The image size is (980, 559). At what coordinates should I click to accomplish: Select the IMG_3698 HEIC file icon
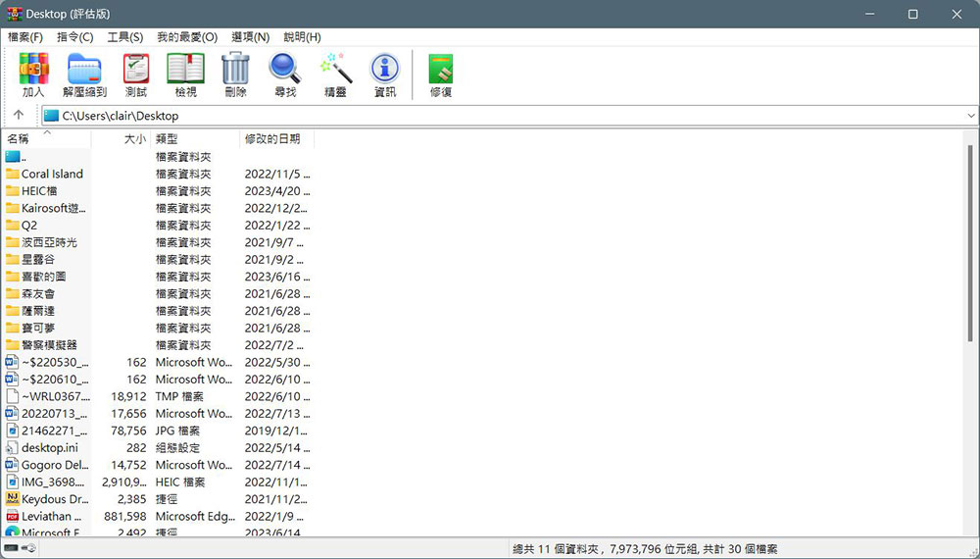pos(12,483)
